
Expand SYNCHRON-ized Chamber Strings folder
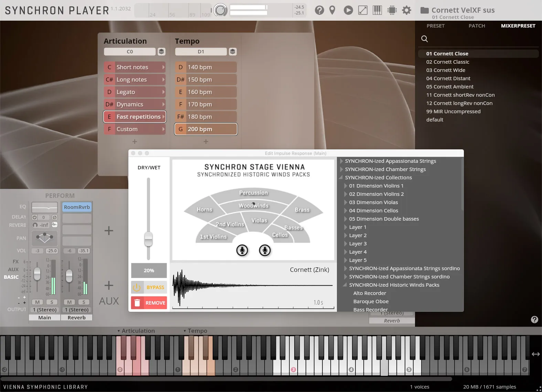pyautogui.click(x=342, y=169)
